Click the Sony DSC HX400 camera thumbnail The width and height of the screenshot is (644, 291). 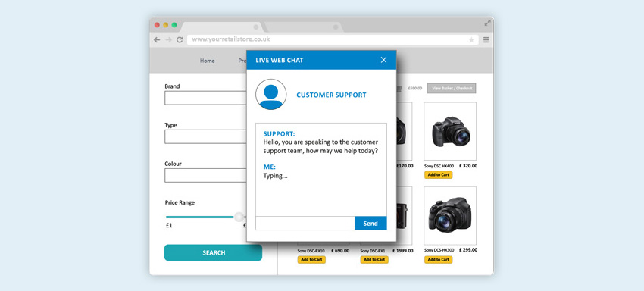click(450, 131)
